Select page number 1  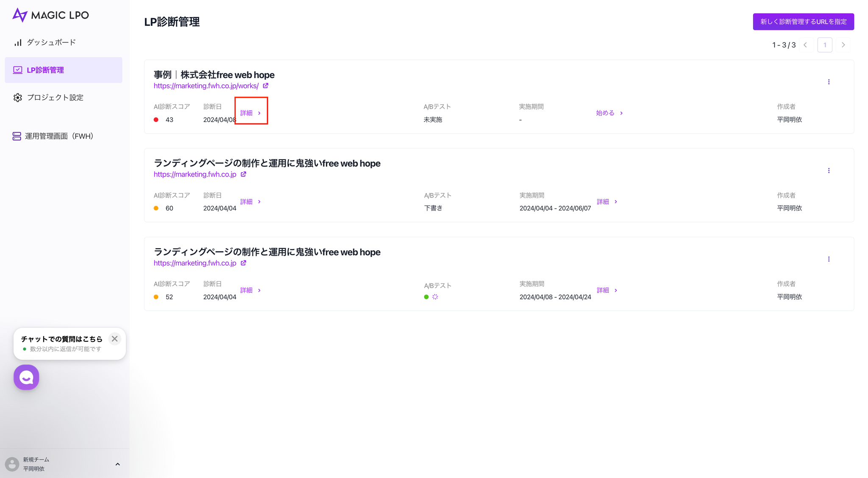pyautogui.click(x=824, y=45)
